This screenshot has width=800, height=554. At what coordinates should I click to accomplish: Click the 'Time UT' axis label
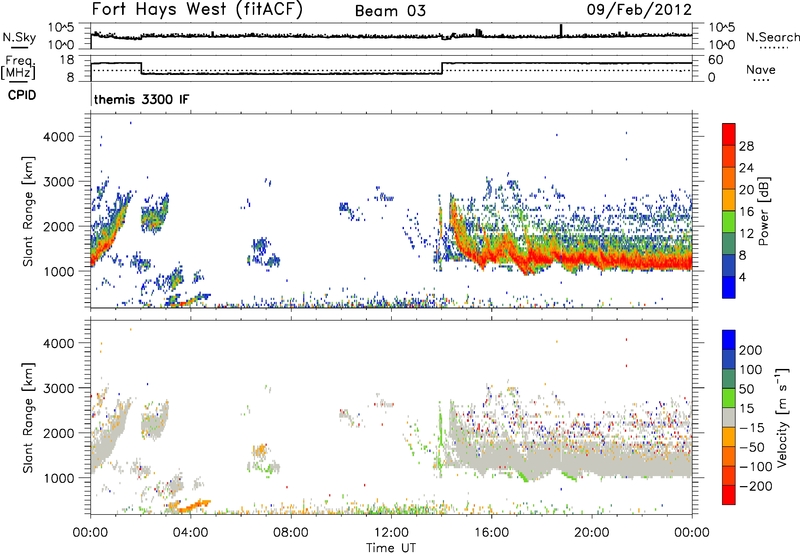click(391, 548)
